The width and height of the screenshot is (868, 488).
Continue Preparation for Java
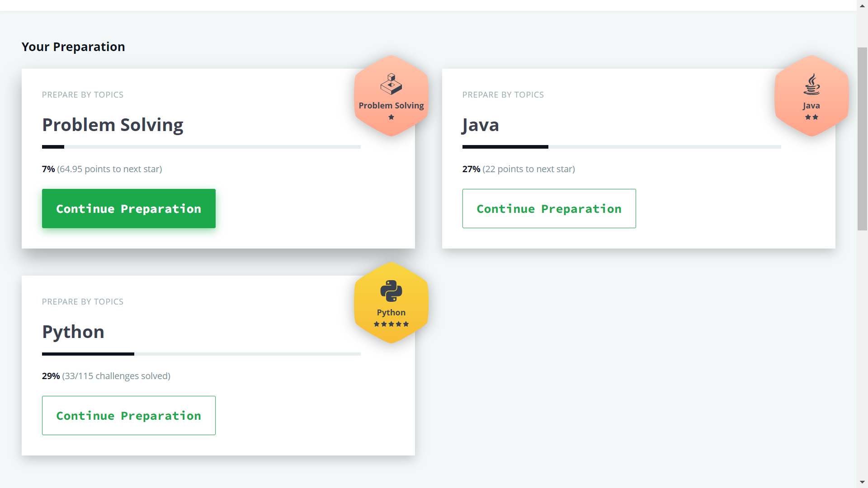point(549,208)
